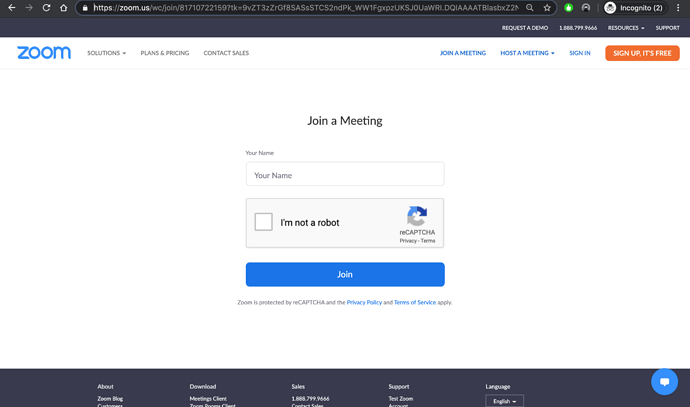Click the Download footer heading
This screenshot has height=407, width=690.
[202, 386]
